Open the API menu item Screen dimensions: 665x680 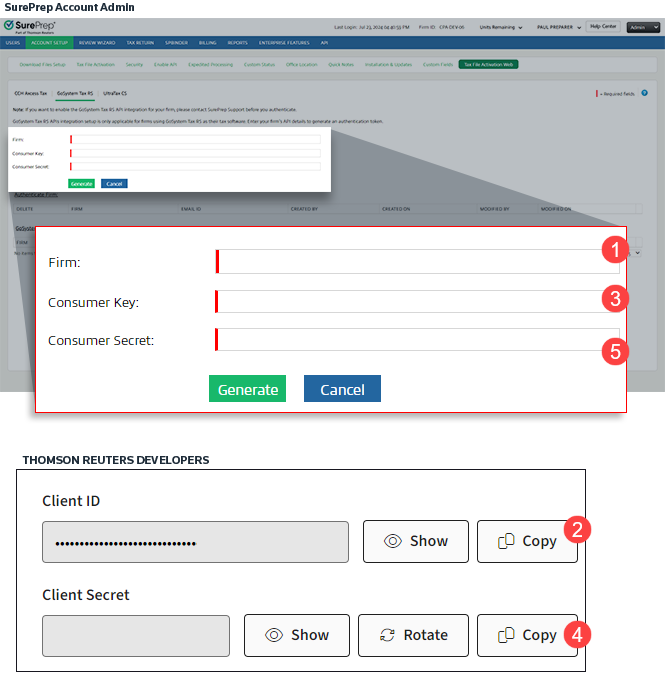324,43
